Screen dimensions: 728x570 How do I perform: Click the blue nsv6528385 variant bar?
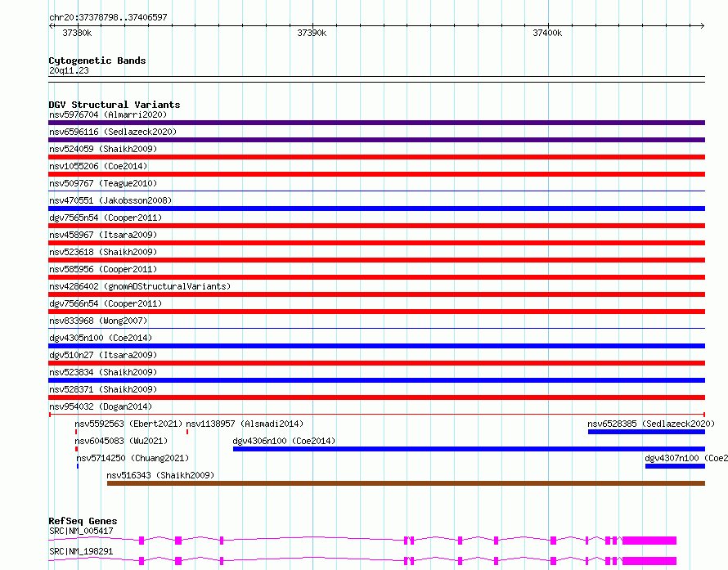[646, 432]
